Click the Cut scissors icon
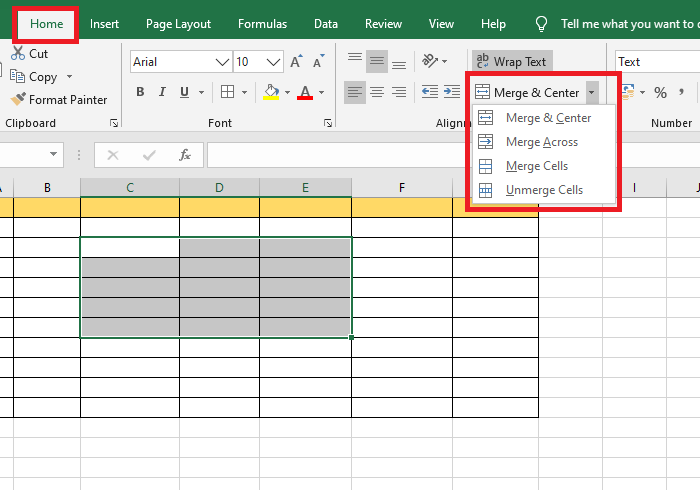 [x=18, y=54]
